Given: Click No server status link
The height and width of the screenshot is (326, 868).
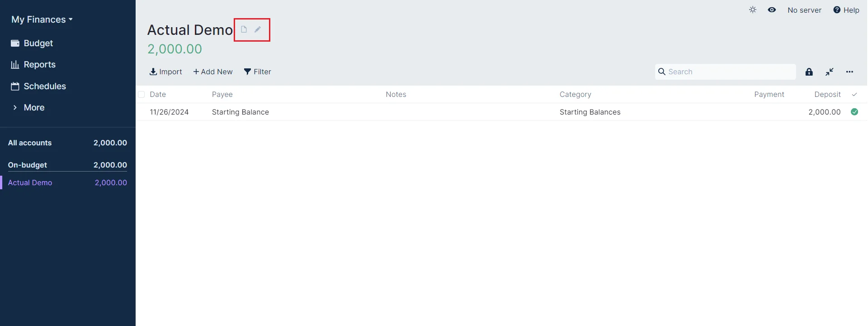Looking at the screenshot, I should pos(804,10).
